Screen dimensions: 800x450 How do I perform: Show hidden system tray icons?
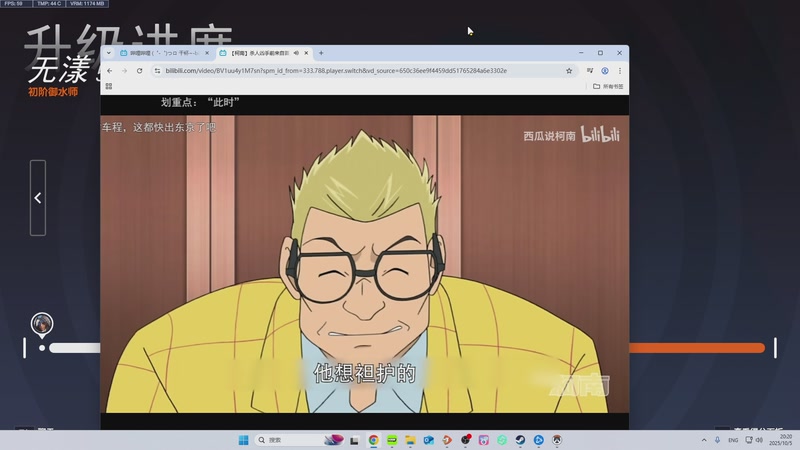704,440
